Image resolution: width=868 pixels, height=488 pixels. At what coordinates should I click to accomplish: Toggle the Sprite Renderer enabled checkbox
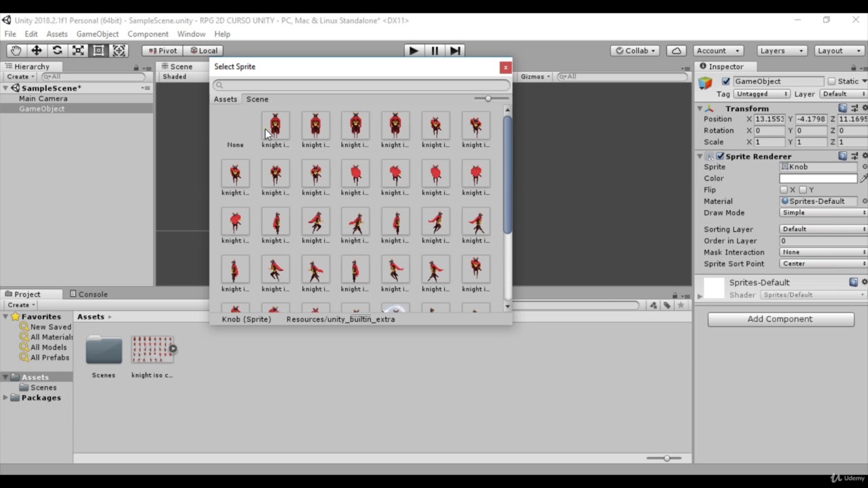tap(720, 156)
